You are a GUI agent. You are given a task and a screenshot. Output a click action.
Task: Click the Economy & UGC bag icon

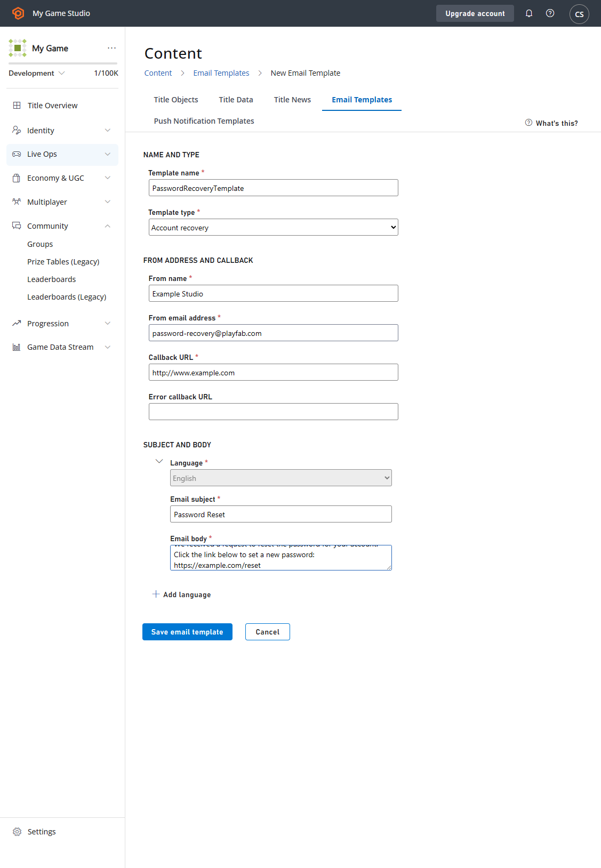click(17, 178)
